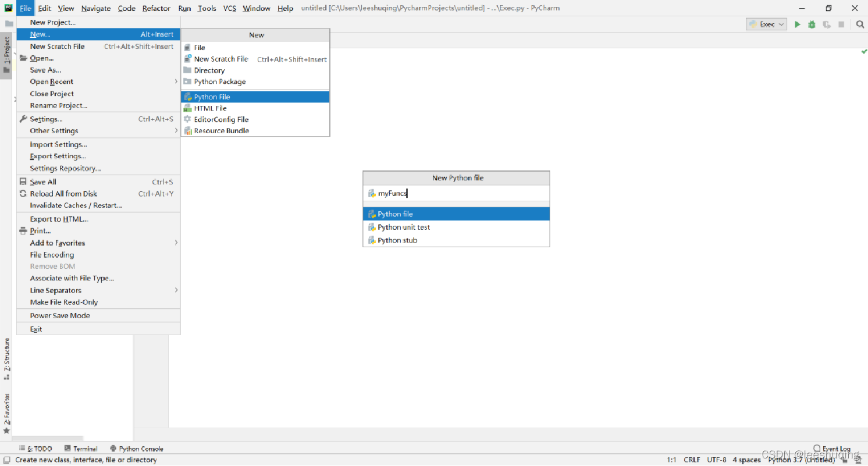Choose Close Project
The image size is (868, 466).
[98, 94]
